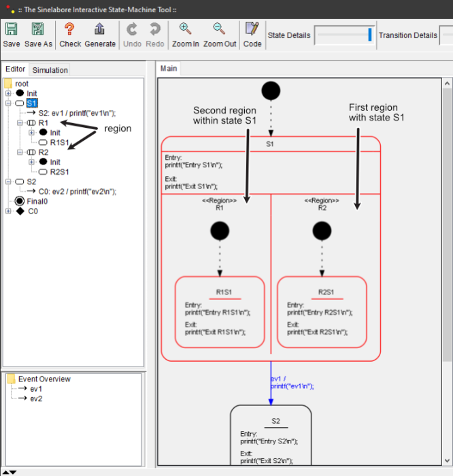Expand the C0 choice tree node
Screen dimensions: 453x476
(9, 211)
